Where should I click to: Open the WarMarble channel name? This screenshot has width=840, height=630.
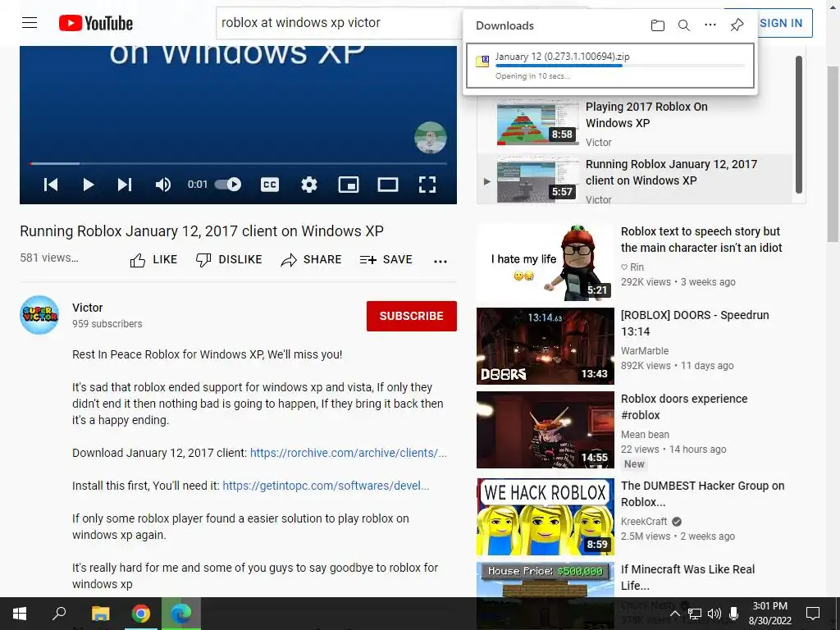pos(645,351)
